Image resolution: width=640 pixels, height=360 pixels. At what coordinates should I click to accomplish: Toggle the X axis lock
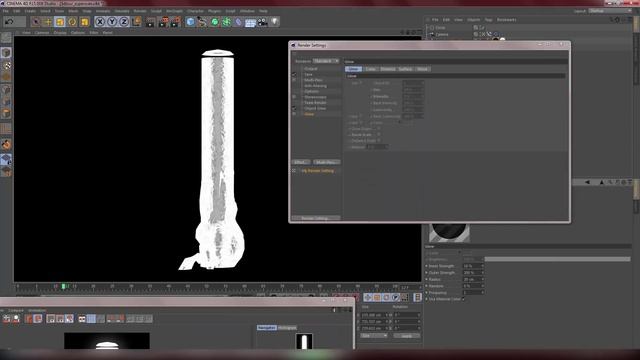click(100, 22)
